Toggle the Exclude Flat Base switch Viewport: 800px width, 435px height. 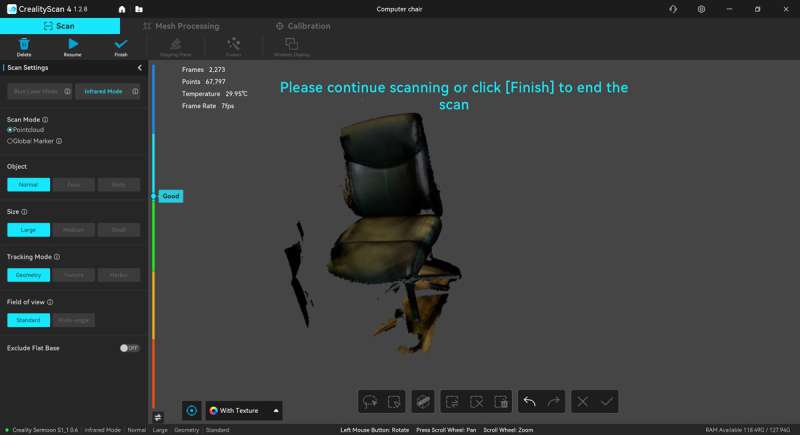pyautogui.click(x=129, y=348)
